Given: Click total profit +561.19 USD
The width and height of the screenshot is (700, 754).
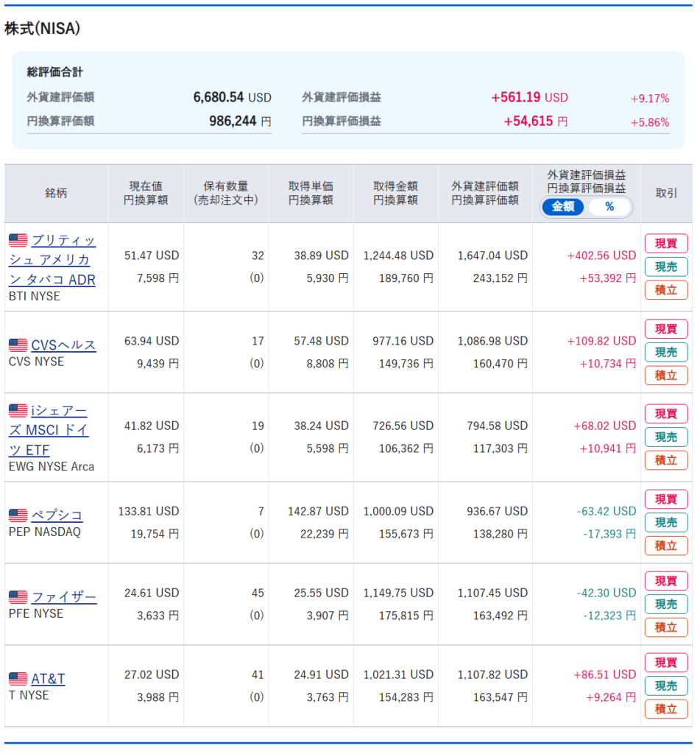Looking at the screenshot, I should tap(529, 97).
